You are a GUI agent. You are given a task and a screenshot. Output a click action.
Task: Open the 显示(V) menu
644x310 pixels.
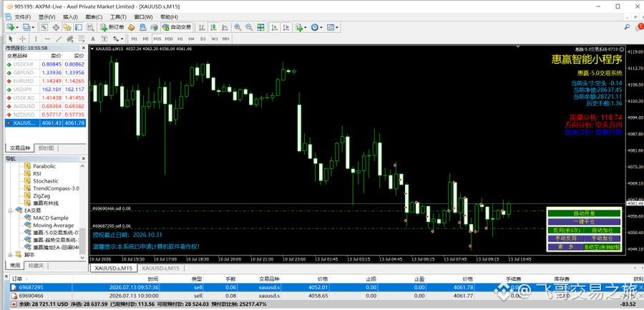pos(47,17)
